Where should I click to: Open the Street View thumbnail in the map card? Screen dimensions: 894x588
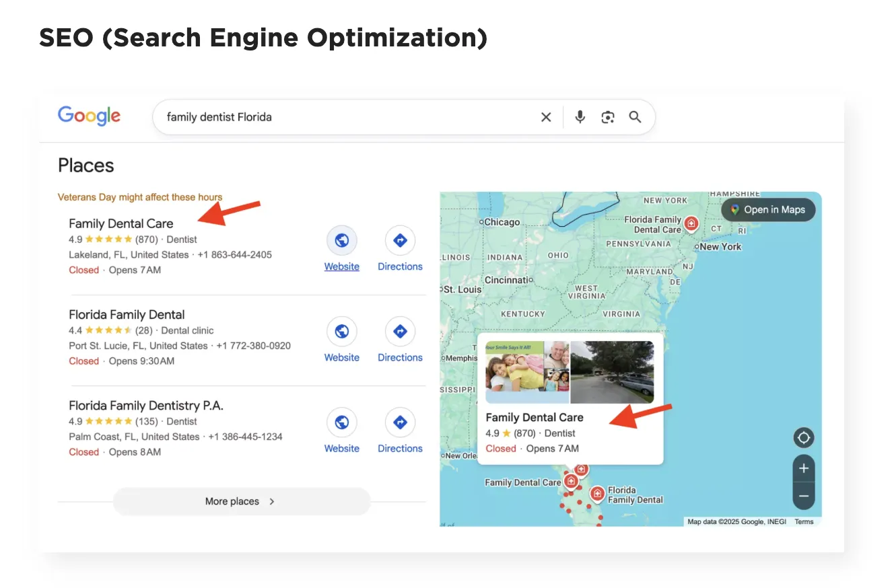click(612, 371)
